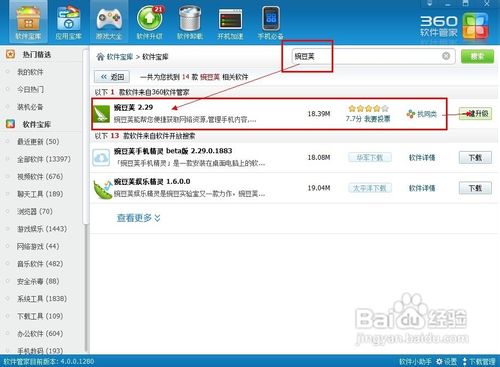Select 视频软件 (676) category
The image size is (500, 367).
40,176
